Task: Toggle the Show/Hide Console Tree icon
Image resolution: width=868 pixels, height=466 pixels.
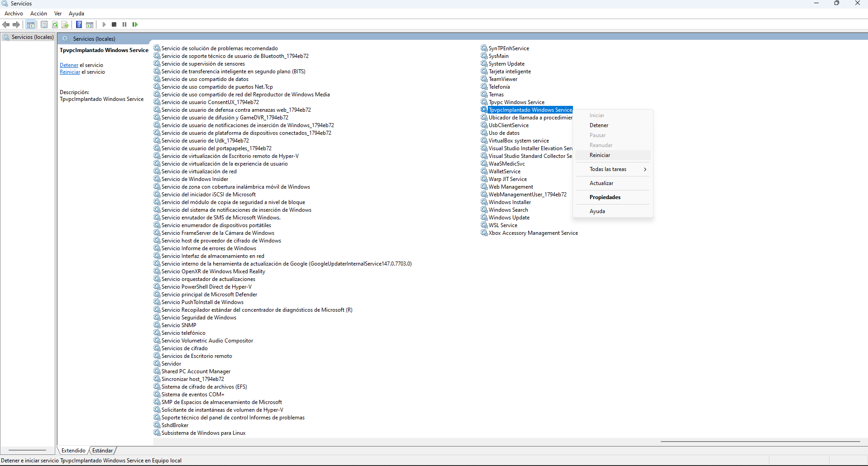Action: coord(31,24)
